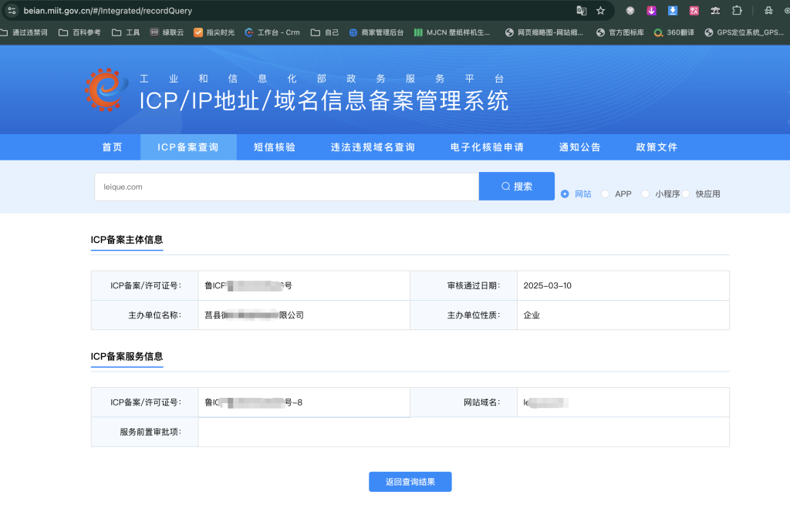Focus the leique.com search input field
790x532 pixels.
tap(286, 187)
